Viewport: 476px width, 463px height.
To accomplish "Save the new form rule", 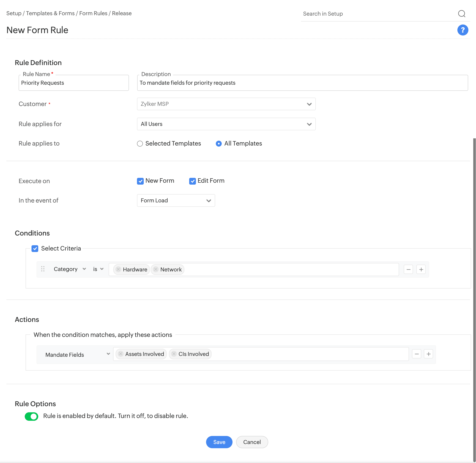I will coord(219,442).
